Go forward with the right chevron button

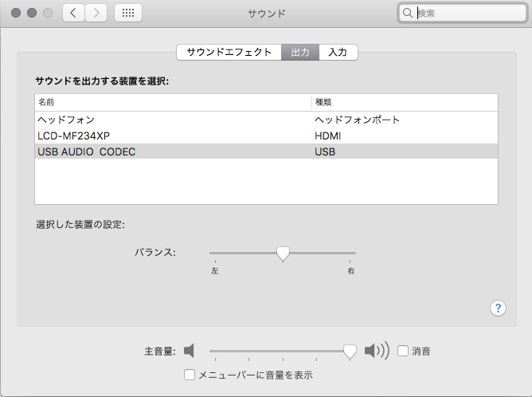[96, 13]
